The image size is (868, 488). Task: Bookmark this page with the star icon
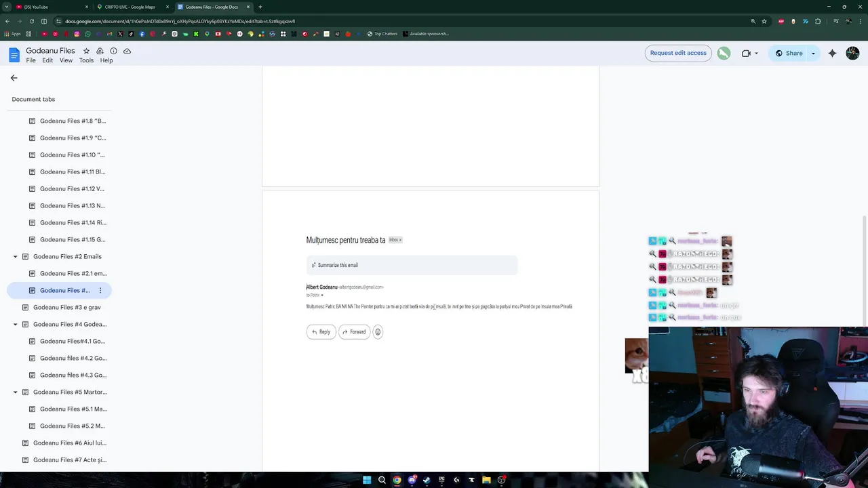tap(764, 21)
